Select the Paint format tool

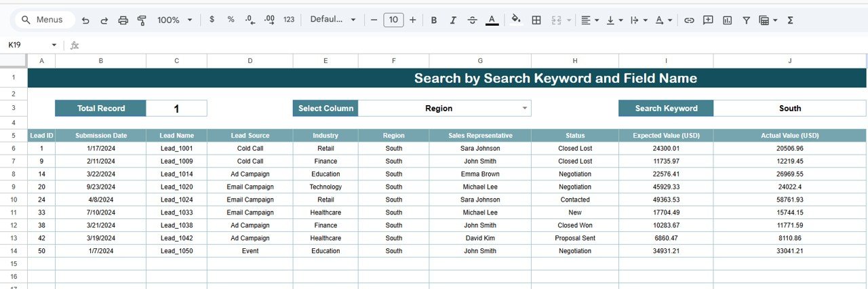142,20
